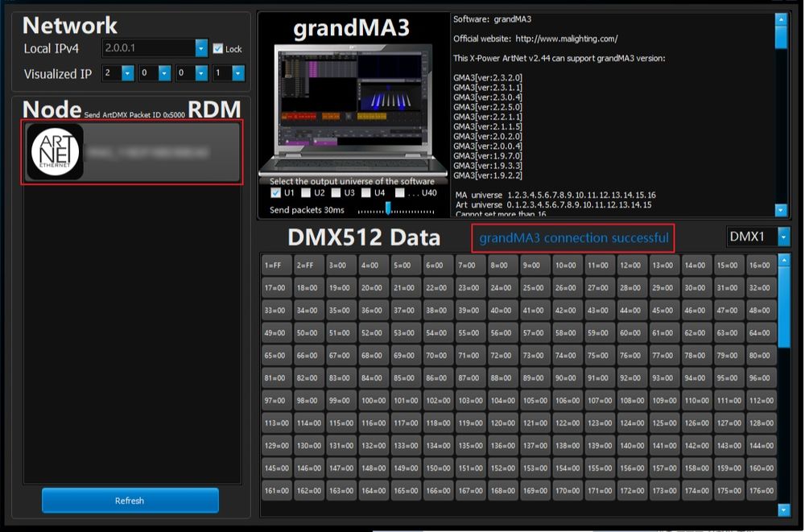
Task: Click the Local IPv4 field showing 2.0.0.1
Action: click(x=149, y=48)
